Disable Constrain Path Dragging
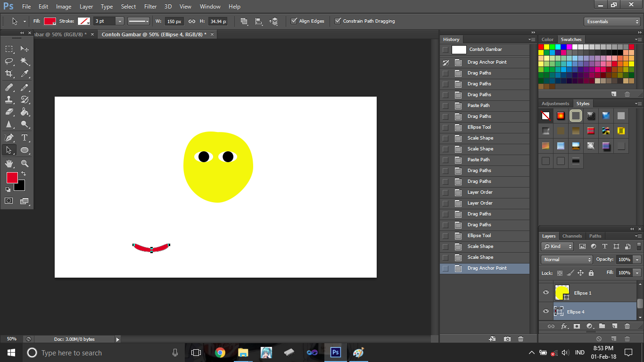 click(x=338, y=21)
